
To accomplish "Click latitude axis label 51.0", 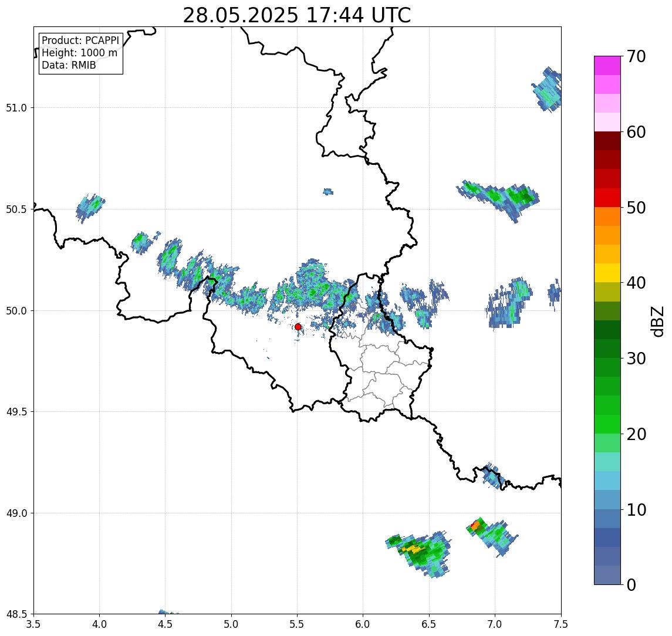I will click(x=16, y=108).
